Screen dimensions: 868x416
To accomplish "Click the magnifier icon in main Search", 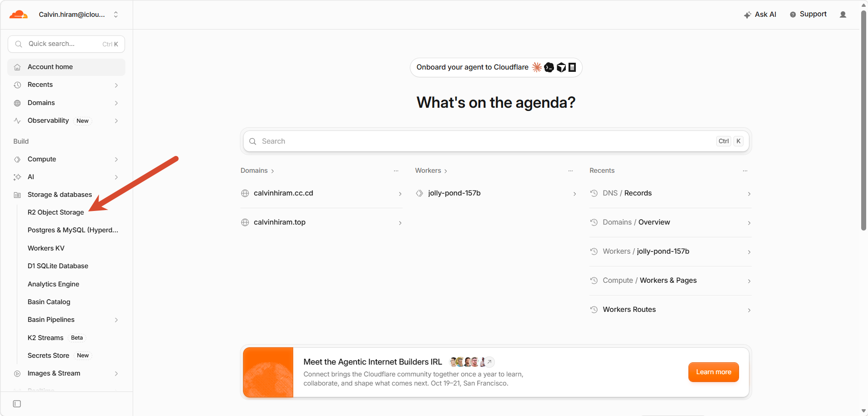I will (x=253, y=141).
